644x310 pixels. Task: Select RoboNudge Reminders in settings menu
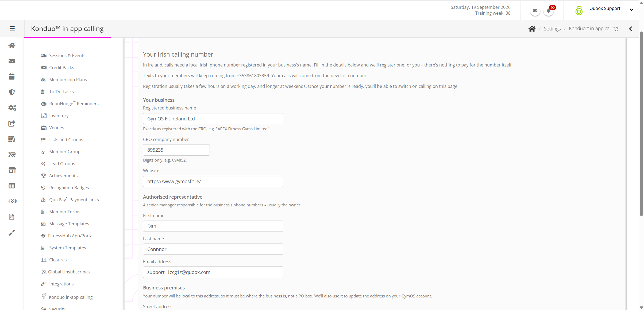(x=74, y=104)
